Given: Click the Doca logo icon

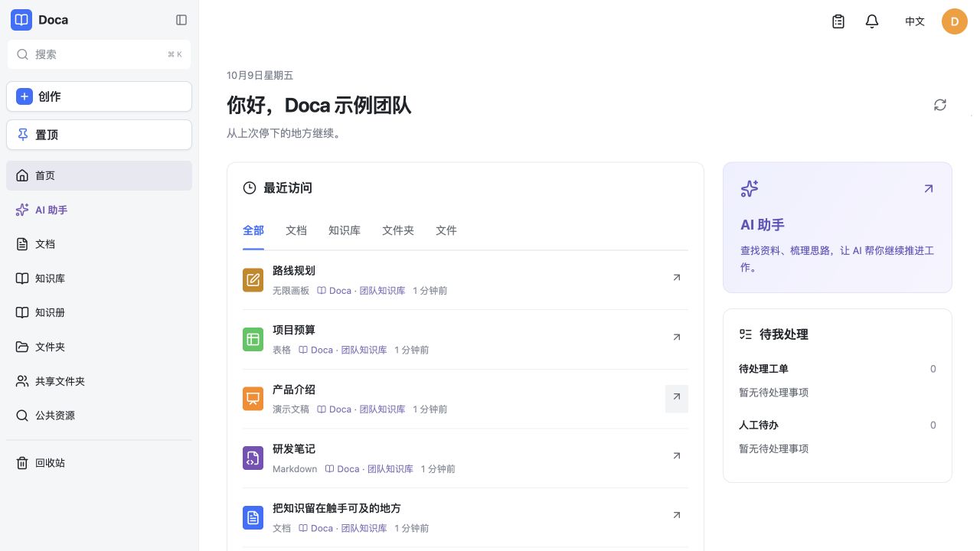Looking at the screenshot, I should point(21,20).
